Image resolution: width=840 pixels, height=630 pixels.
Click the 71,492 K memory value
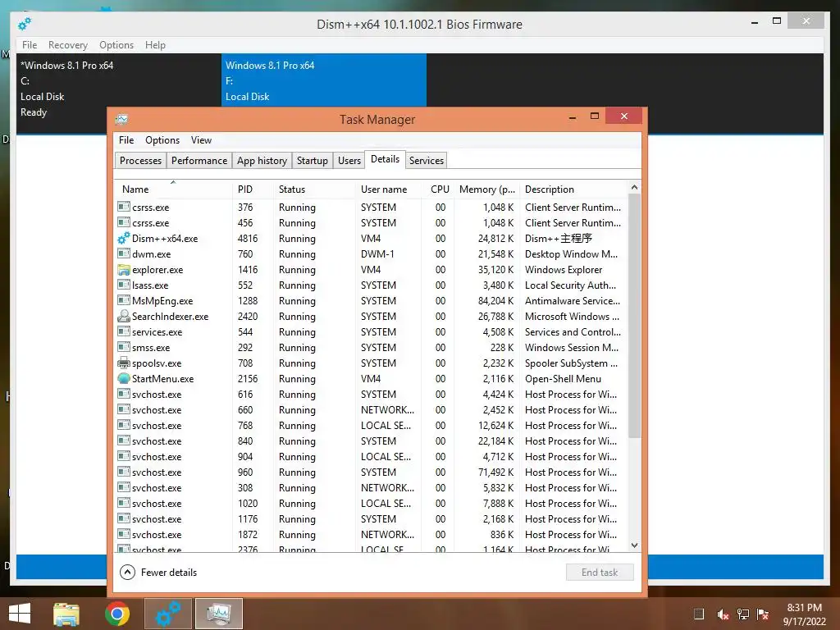click(x=495, y=472)
